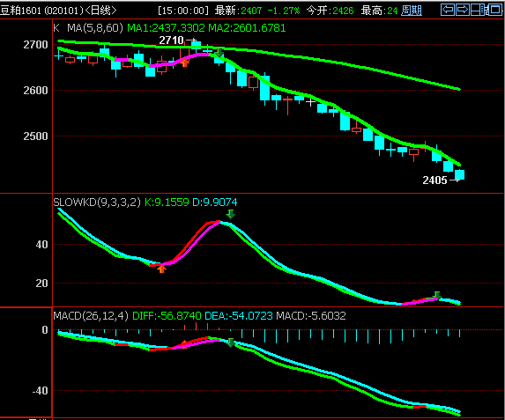Click the orange buy arrow in SLOWKD panel
505x420 pixels.
point(161,269)
